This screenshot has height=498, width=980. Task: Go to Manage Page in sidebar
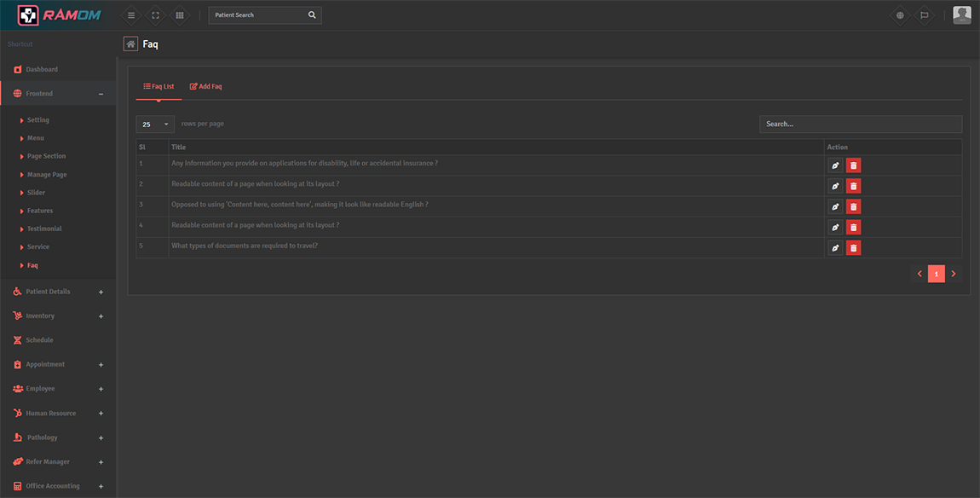(x=47, y=175)
